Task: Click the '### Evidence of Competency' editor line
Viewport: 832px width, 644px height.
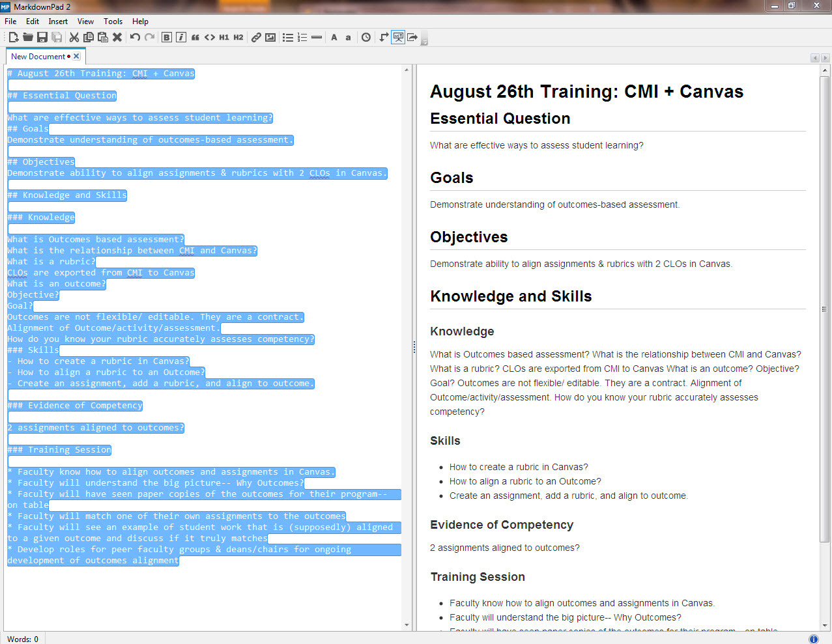Action: [75, 406]
